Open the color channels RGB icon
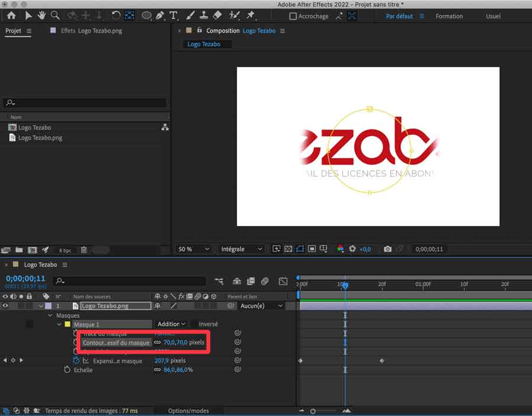This screenshot has height=416, width=532. coord(340,249)
